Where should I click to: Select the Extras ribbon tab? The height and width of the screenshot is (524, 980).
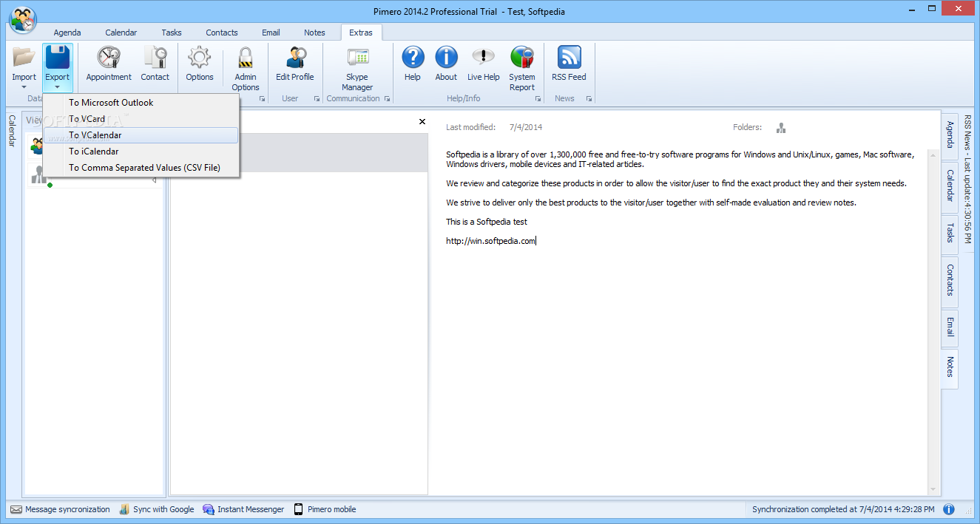[362, 33]
